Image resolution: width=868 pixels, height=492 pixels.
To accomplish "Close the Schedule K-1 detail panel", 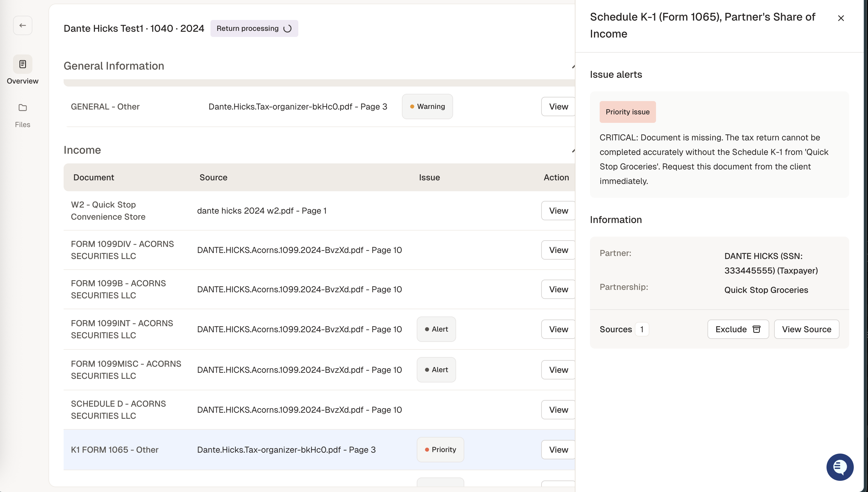I will 841,18.
